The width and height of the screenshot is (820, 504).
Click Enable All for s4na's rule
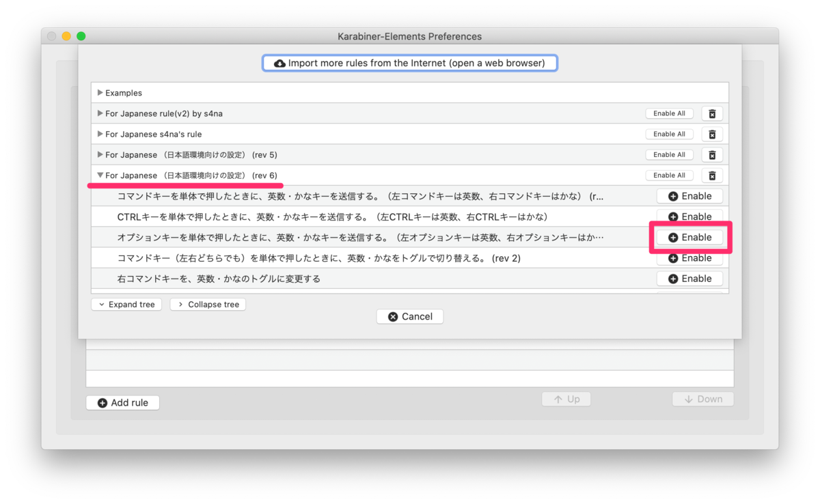[x=669, y=134]
